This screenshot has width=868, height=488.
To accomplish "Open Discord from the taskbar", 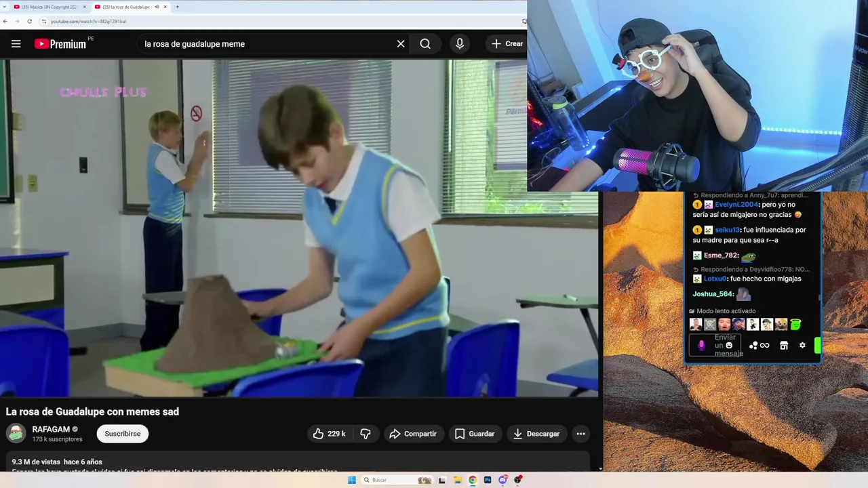I will click(x=502, y=480).
